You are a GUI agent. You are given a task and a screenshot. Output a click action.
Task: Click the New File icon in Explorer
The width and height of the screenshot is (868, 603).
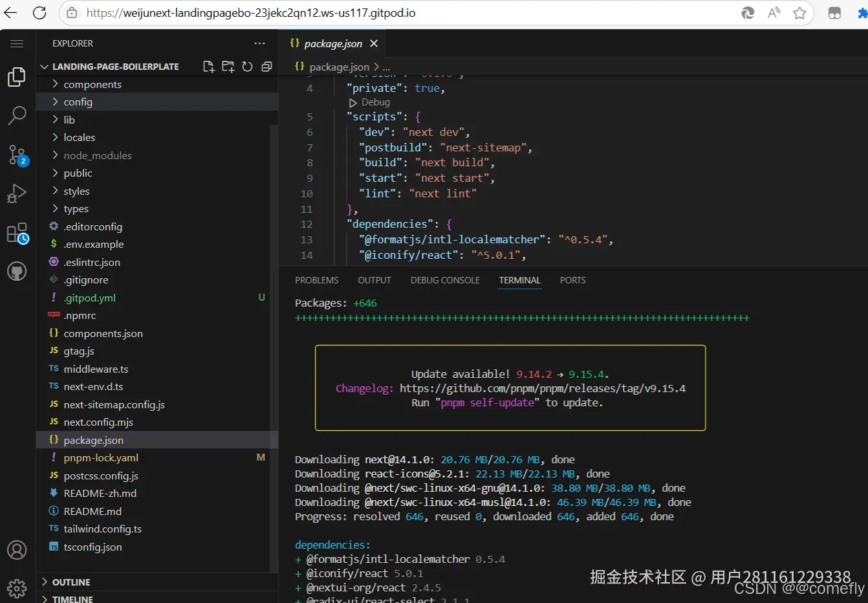(208, 67)
